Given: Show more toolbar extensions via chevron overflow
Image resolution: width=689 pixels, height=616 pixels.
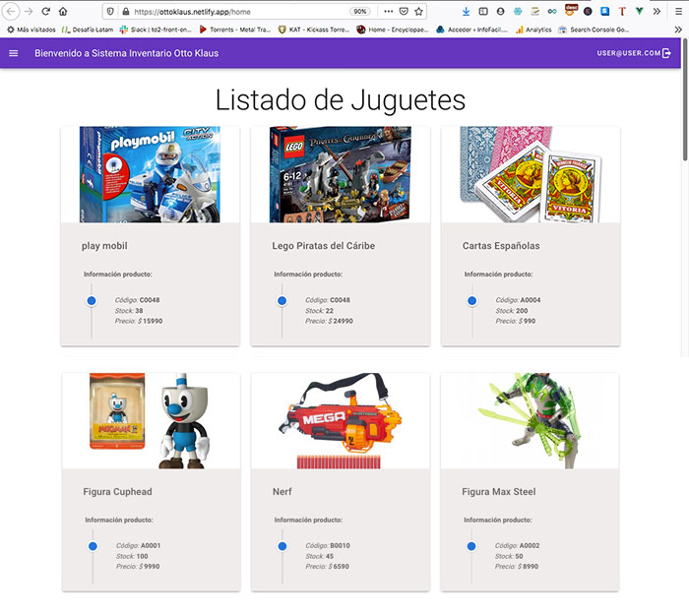Looking at the screenshot, I should (657, 12).
